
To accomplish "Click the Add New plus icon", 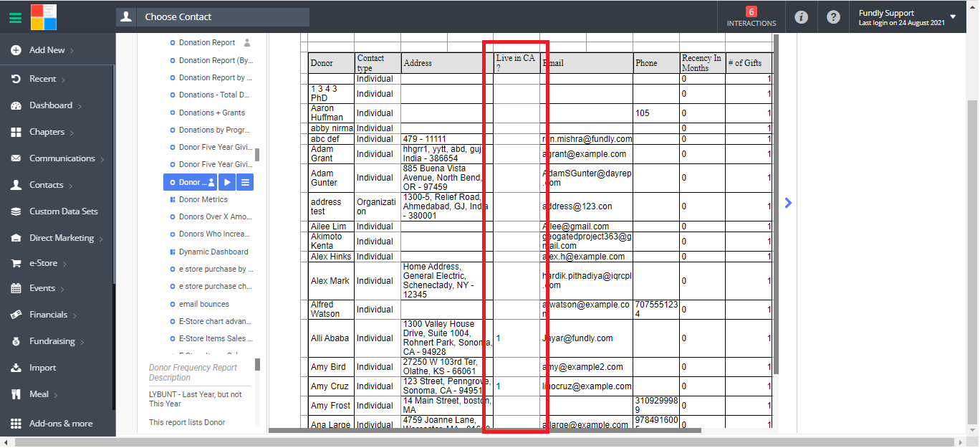I will (x=16, y=50).
